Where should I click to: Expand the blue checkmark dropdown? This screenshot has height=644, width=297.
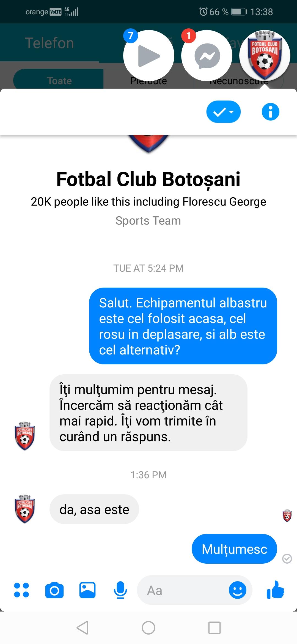pyautogui.click(x=223, y=112)
